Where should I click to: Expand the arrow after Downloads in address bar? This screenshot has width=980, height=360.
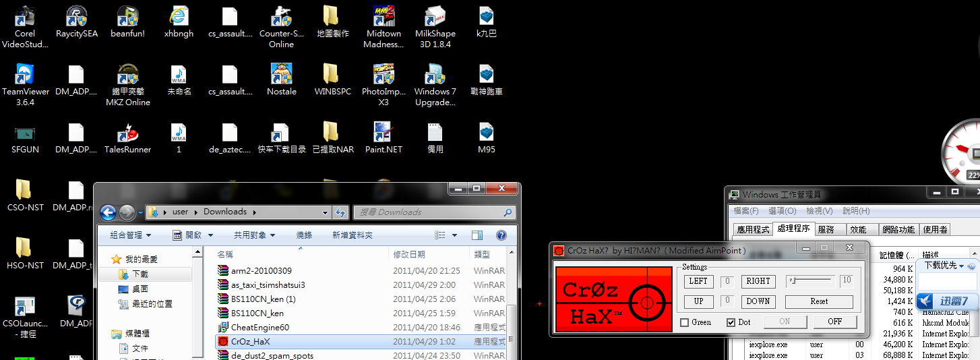255,212
